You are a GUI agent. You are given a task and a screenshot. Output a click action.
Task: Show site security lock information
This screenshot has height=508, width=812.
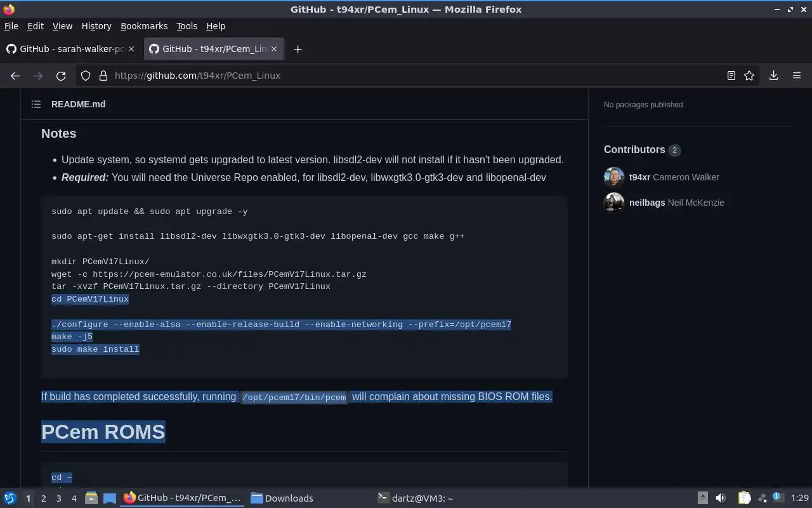103,76
